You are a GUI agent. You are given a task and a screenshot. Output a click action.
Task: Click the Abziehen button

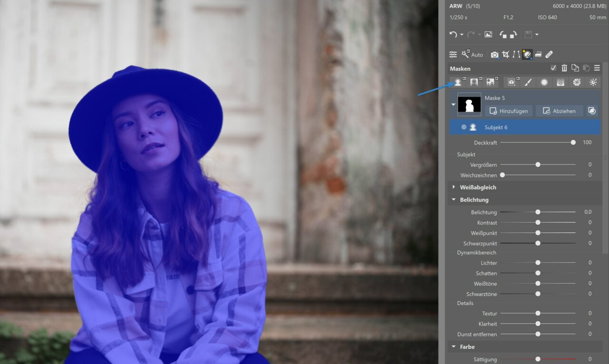tap(559, 111)
